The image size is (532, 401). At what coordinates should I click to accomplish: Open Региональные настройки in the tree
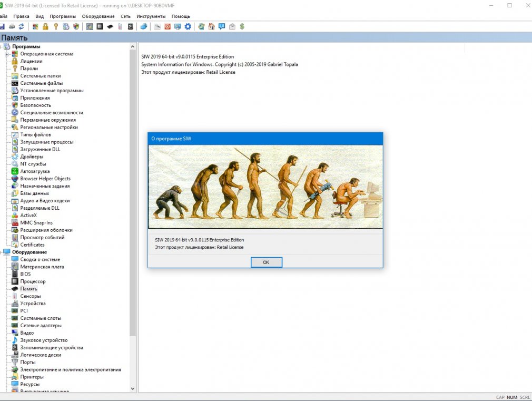tap(49, 128)
